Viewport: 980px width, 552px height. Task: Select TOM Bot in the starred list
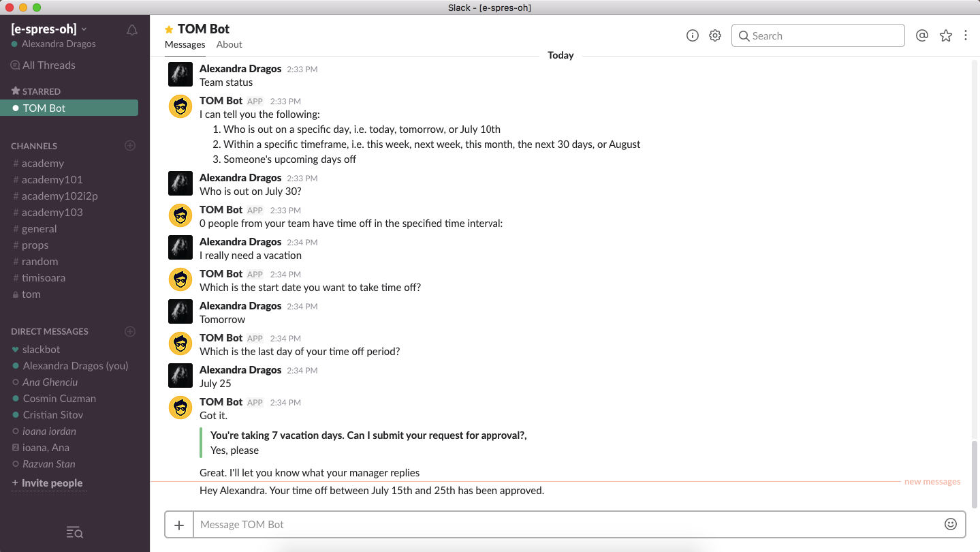(x=69, y=108)
